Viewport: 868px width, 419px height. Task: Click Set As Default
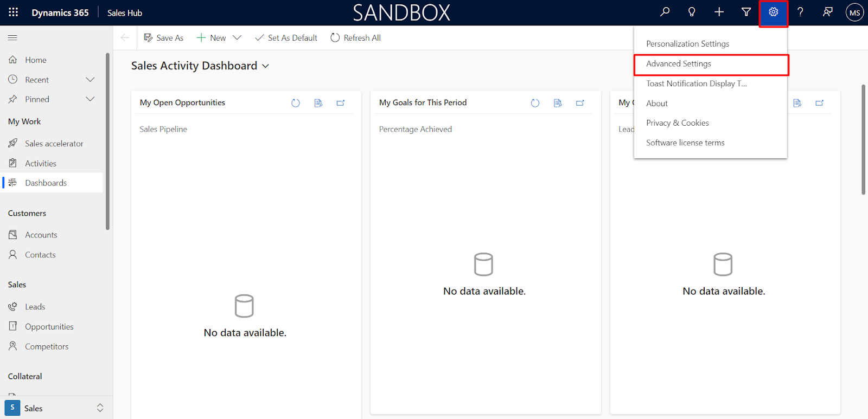286,37
